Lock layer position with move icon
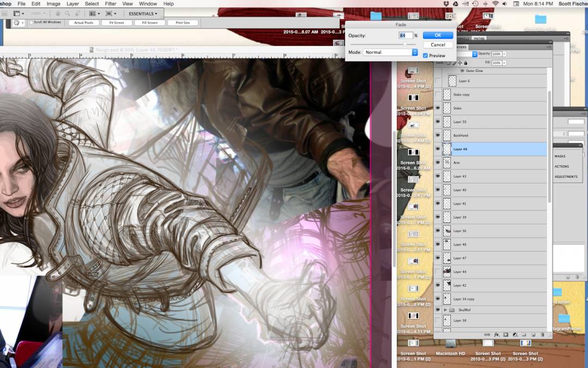Screen dimensions: 588x368 coord(460,63)
